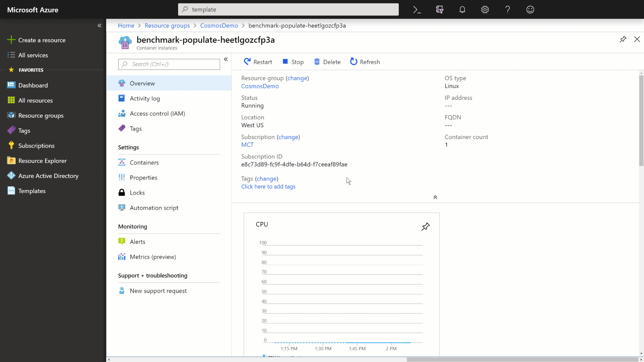644x362 pixels.
Task: Collapse the resource menu panel
Action: 226,59
